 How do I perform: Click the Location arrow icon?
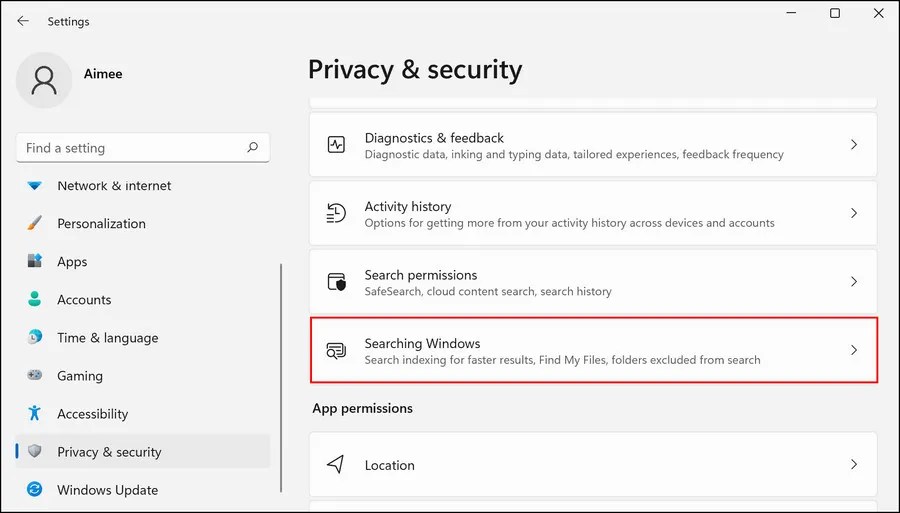[x=336, y=464]
